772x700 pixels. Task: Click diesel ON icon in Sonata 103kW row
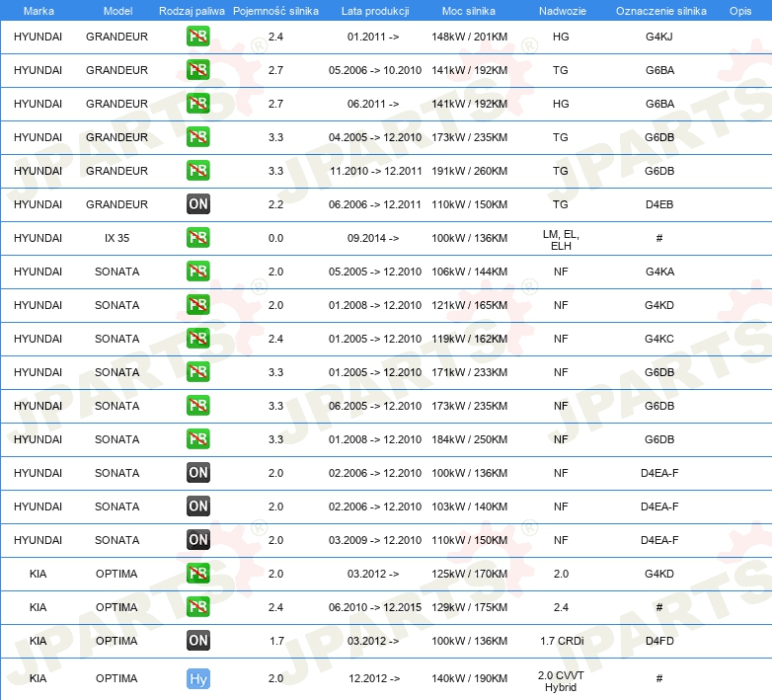(197, 506)
